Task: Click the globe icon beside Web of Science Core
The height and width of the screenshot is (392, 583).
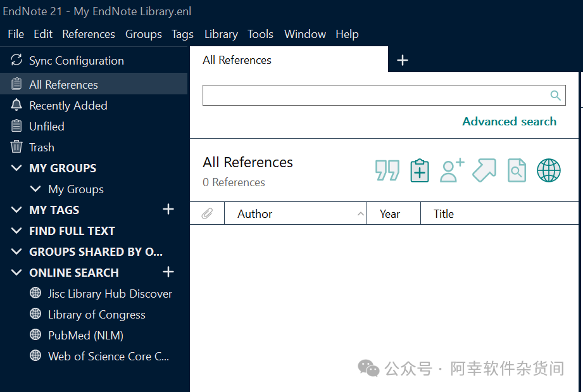Action: [35, 355]
